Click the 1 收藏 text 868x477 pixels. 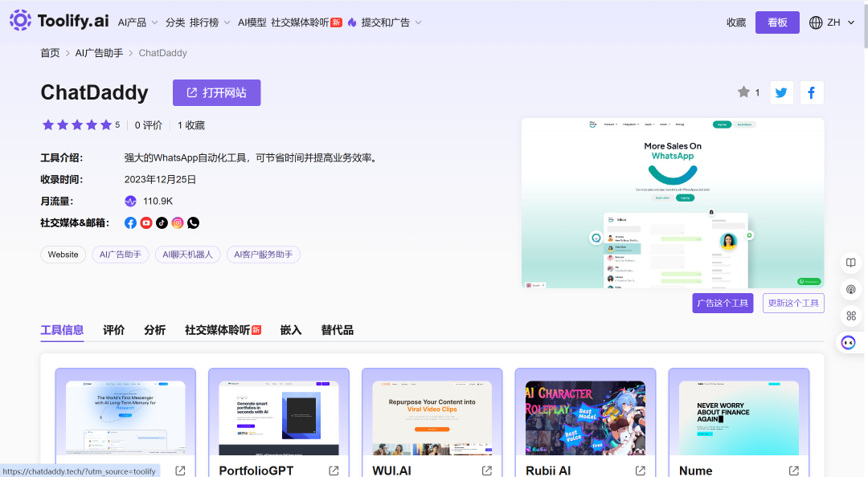[191, 125]
